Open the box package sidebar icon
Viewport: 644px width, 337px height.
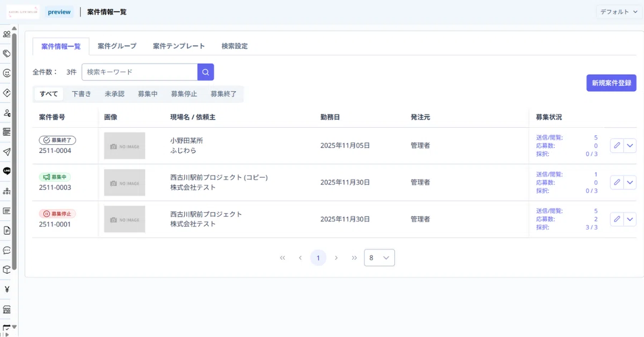coord(7,269)
